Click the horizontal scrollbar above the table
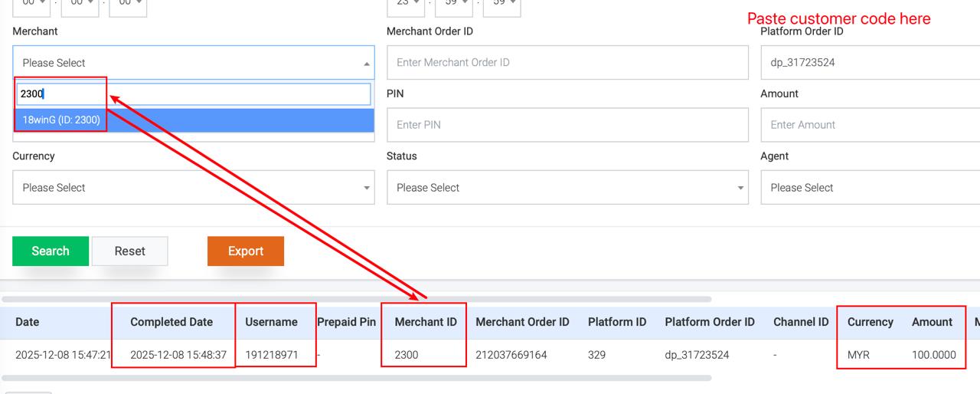This screenshot has width=980, height=394. point(357,299)
